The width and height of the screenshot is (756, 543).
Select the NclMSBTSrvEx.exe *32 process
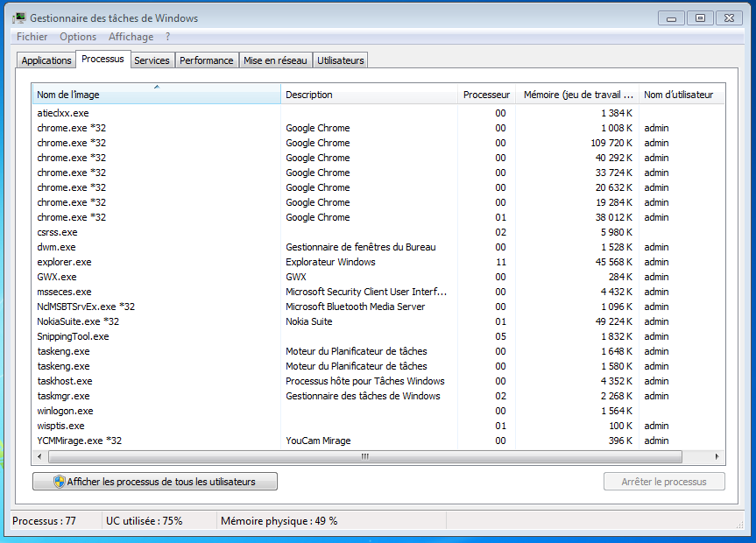[378, 307]
